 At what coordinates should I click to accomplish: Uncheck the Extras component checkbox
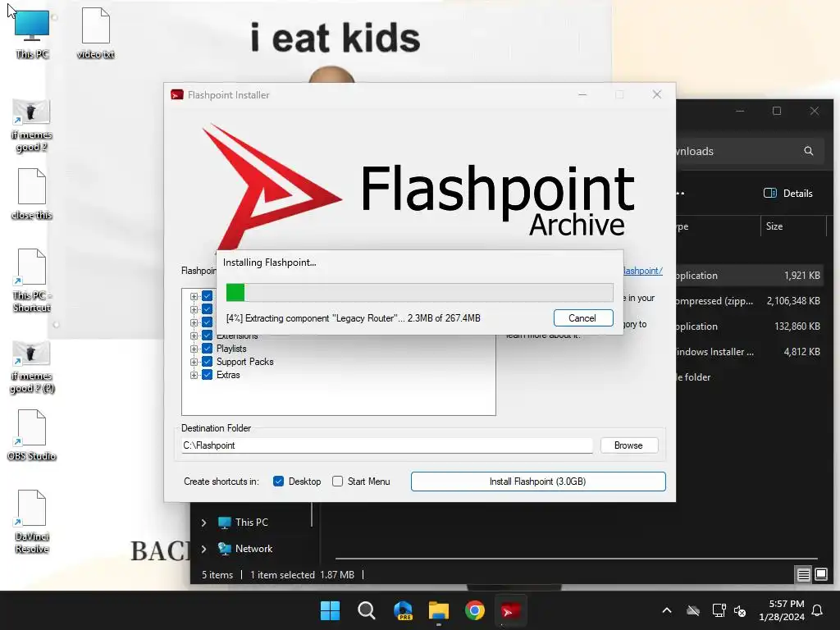coord(208,375)
